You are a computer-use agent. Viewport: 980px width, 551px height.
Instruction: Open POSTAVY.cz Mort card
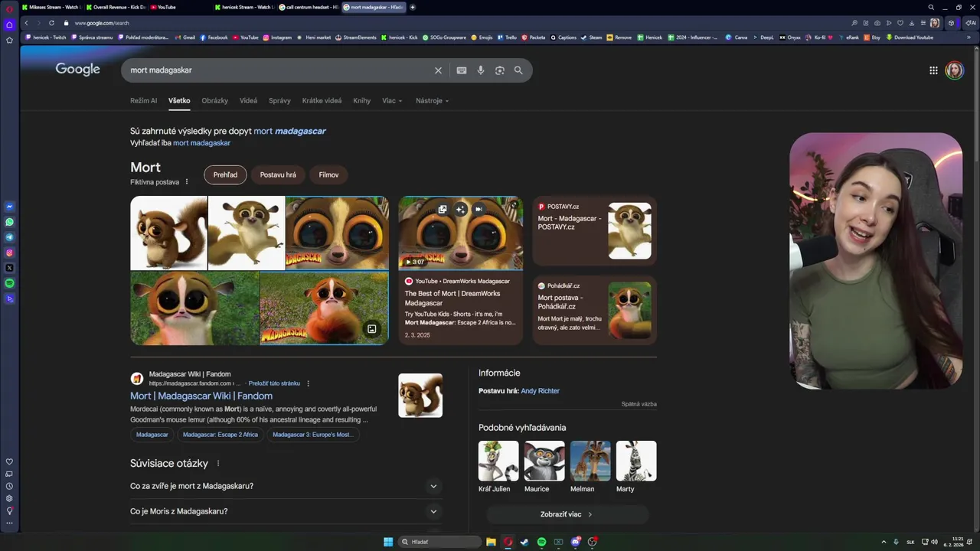(595, 231)
